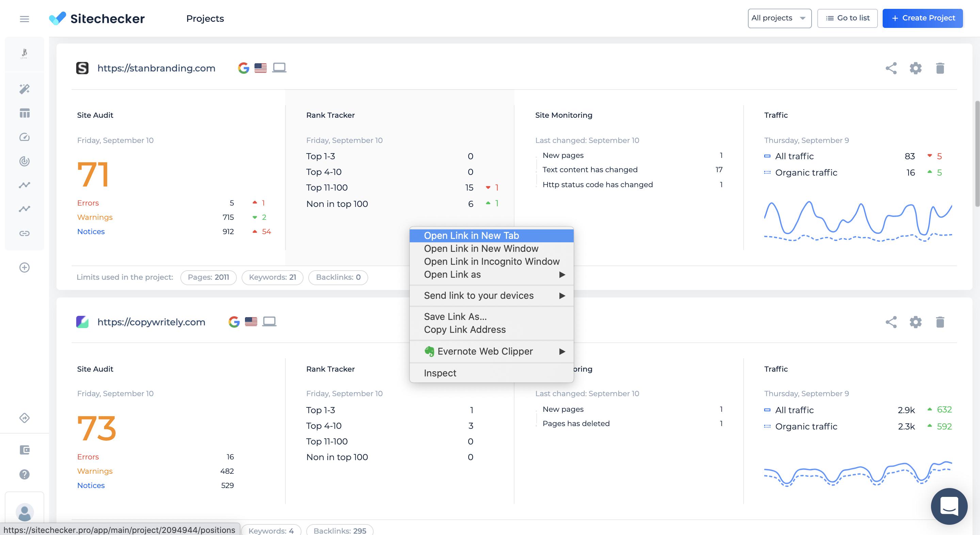Click Organic traffic row for copywritely.com

click(x=858, y=426)
